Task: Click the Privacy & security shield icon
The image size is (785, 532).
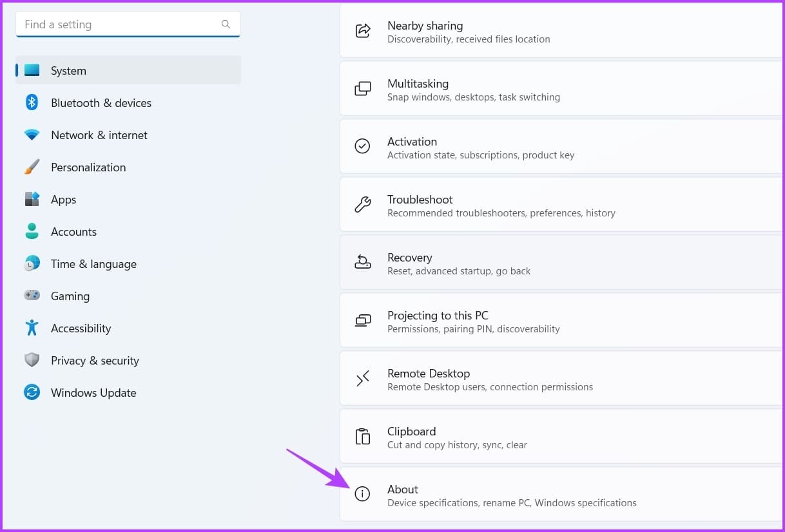Action: [x=32, y=360]
